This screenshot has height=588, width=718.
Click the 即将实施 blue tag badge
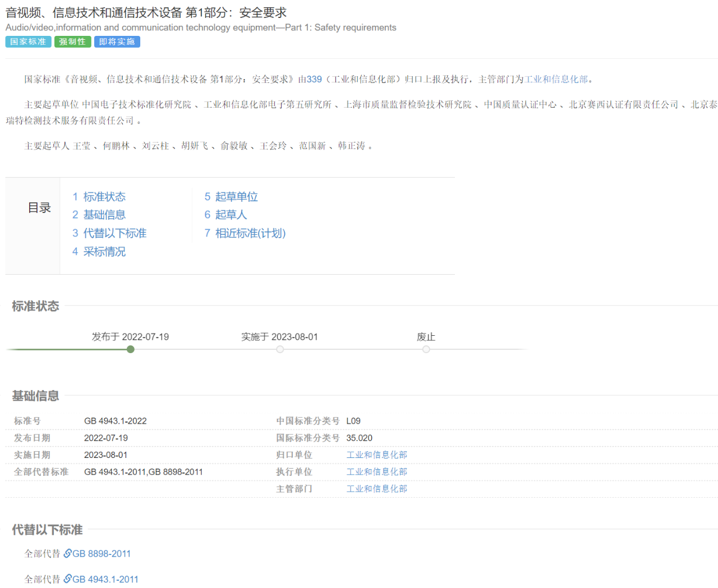[117, 42]
